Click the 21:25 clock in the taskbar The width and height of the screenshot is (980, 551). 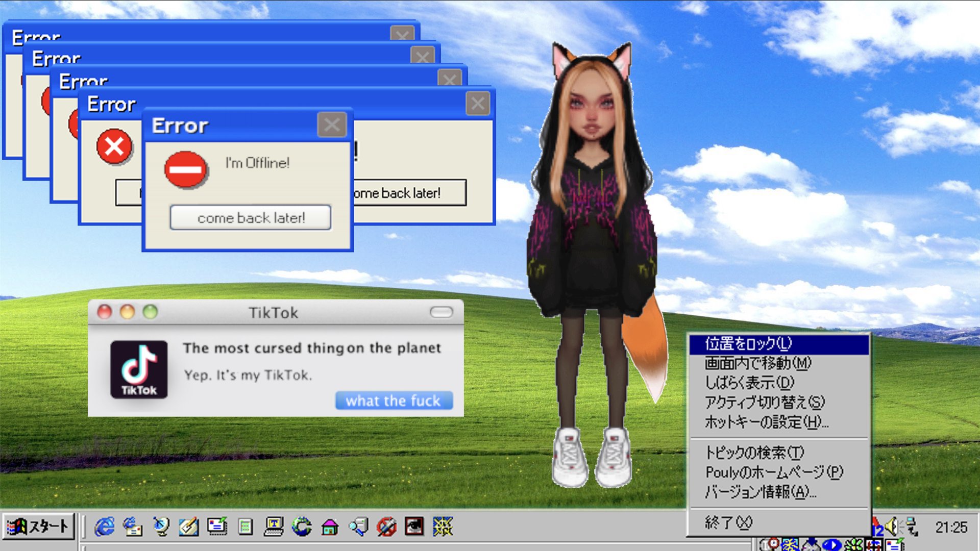tap(951, 527)
